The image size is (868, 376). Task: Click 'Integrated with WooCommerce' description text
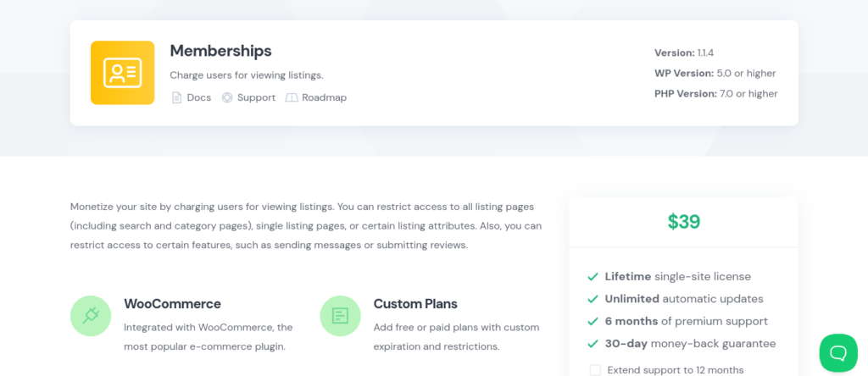click(x=209, y=337)
